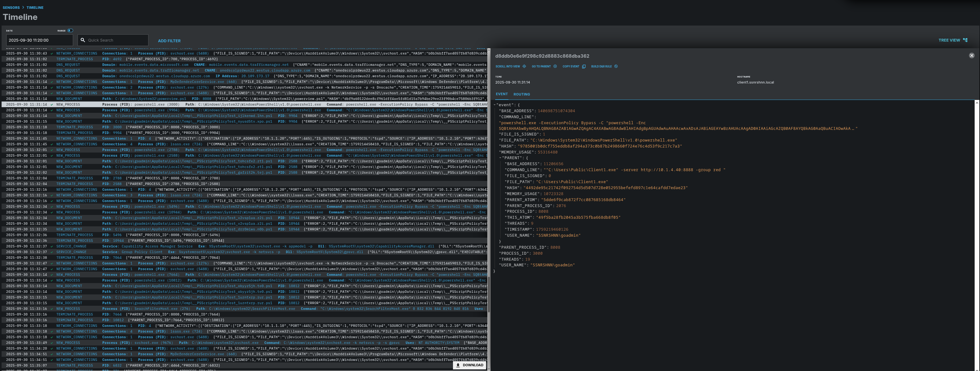This screenshot has width=980, height=371.
Task: Select the powershell.exe (9904) NEW_PROCESS row
Action: (x=243, y=110)
